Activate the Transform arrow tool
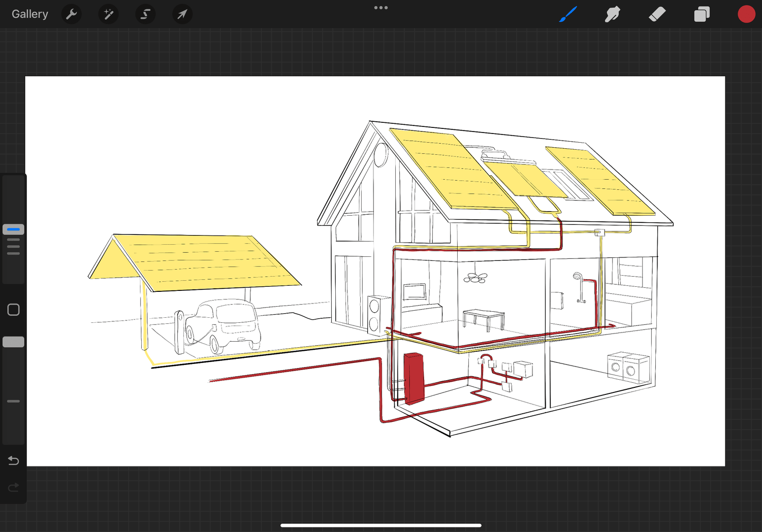 pos(182,14)
